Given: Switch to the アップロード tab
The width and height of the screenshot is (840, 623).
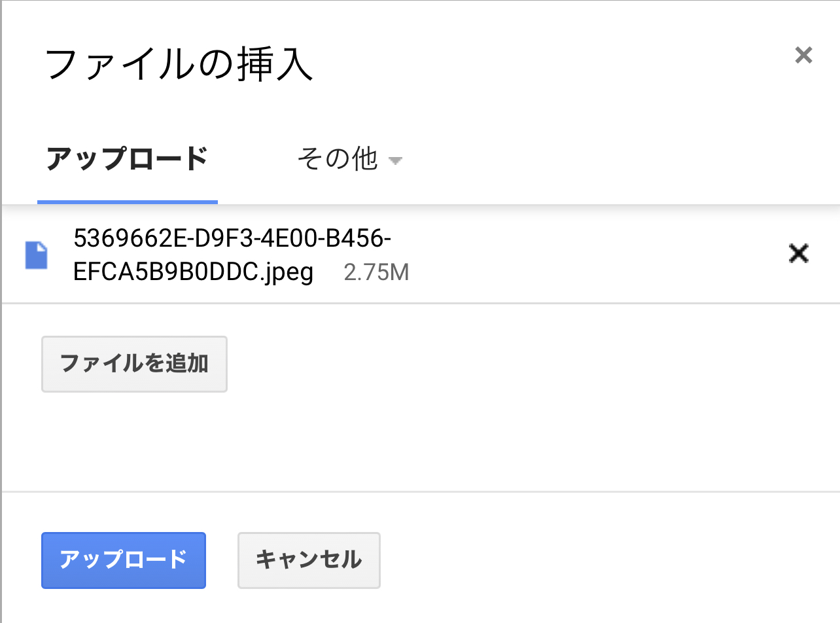Looking at the screenshot, I should click(127, 159).
